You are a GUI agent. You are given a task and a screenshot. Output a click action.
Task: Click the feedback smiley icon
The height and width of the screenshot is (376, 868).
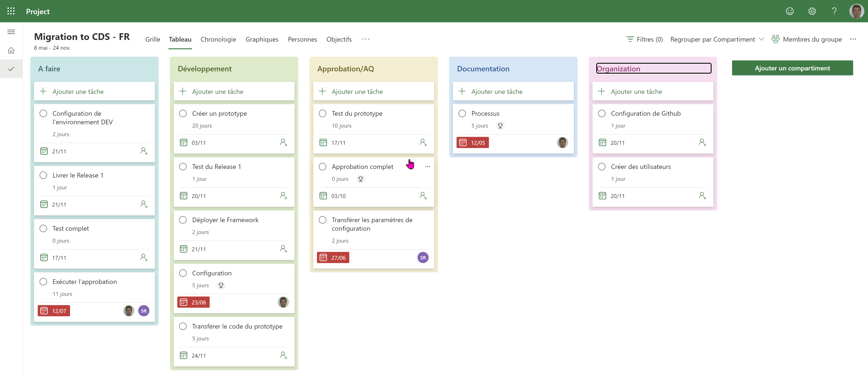click(x=790, y=11)
